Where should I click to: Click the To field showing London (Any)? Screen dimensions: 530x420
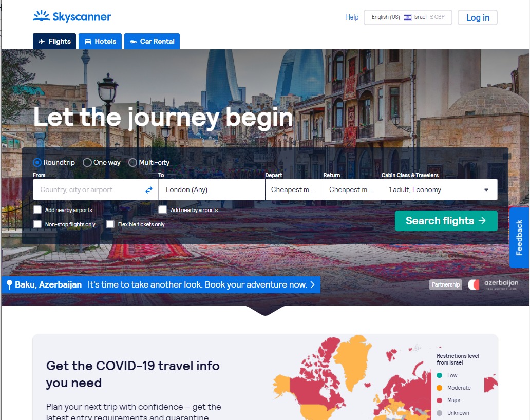(212, 189)
